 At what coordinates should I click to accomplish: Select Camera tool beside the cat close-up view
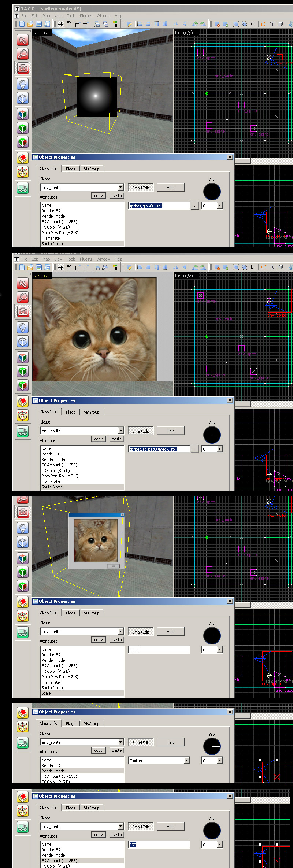coord(23,311)
